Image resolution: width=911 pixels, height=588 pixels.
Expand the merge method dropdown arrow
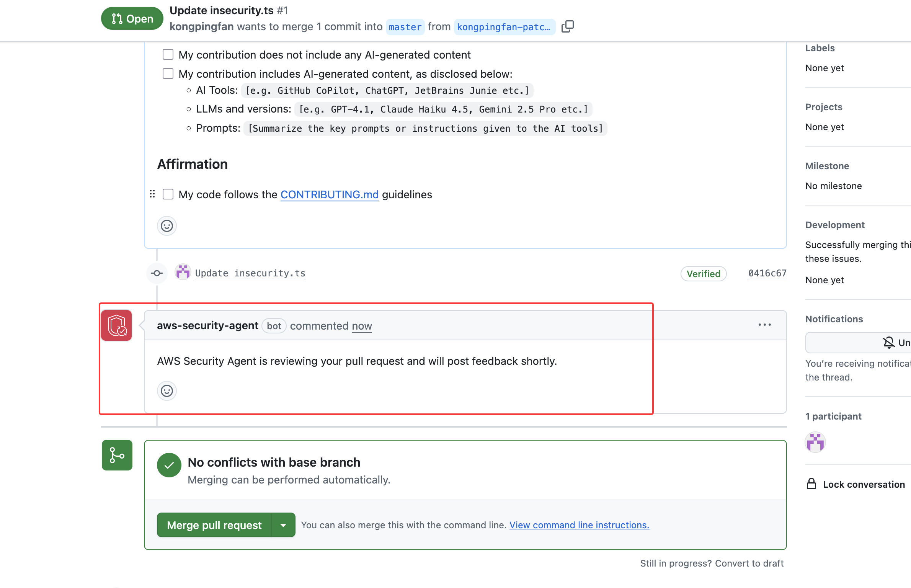[x=283, y=525]
